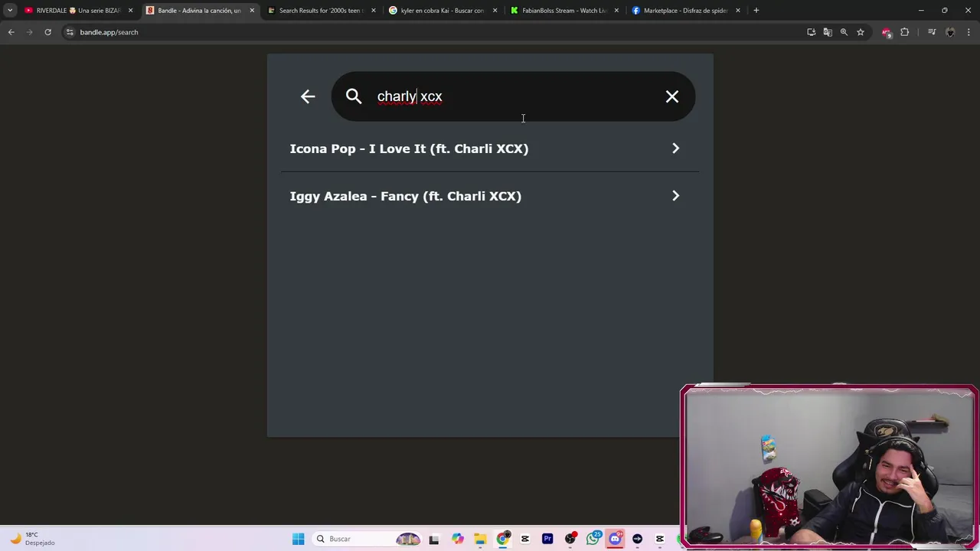Open the Chrome profile avatar
The image size is (980, 551).
coord(950,32)
